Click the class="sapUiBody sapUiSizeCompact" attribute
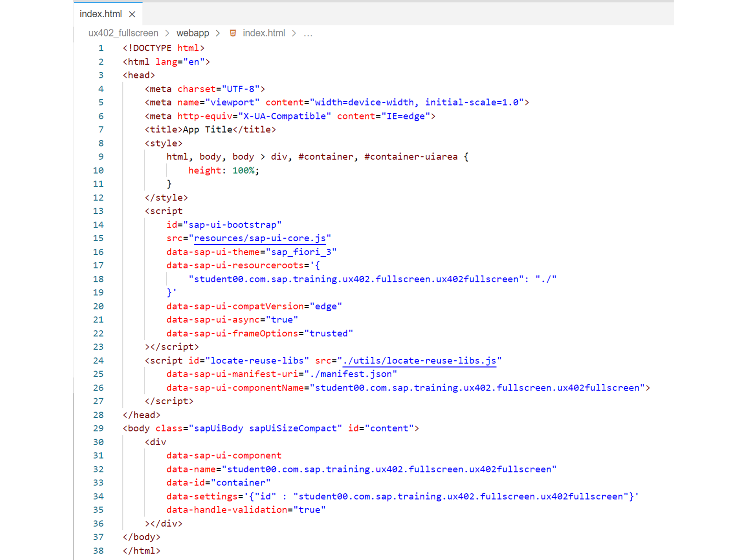Image resolution: width=747 pixels, height=560 pixels. point(249,428)
